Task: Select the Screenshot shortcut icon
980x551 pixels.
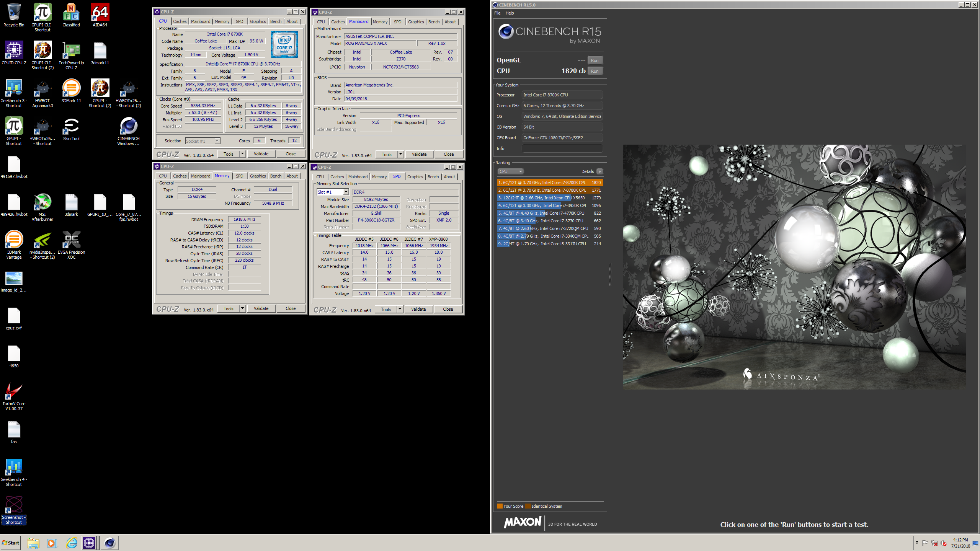Action: point(14,510)
